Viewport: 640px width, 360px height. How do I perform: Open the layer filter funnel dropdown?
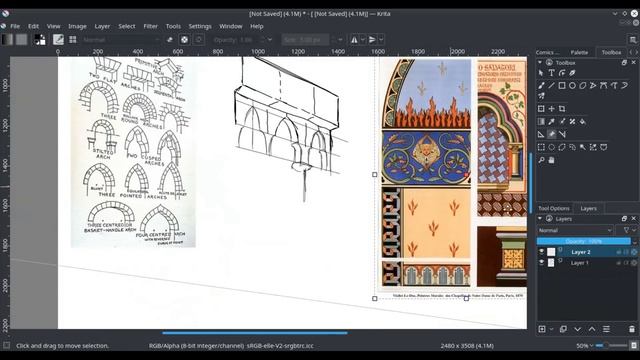(629, 230)
